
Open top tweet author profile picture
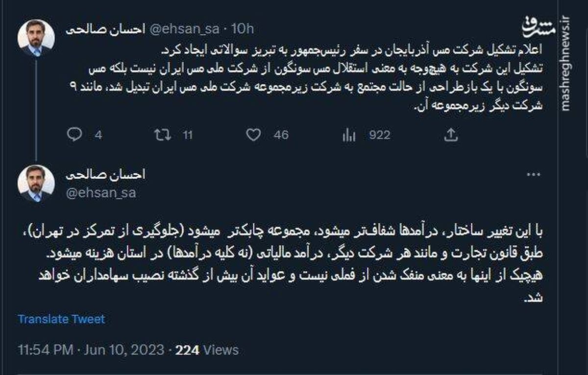click(36, 38)
